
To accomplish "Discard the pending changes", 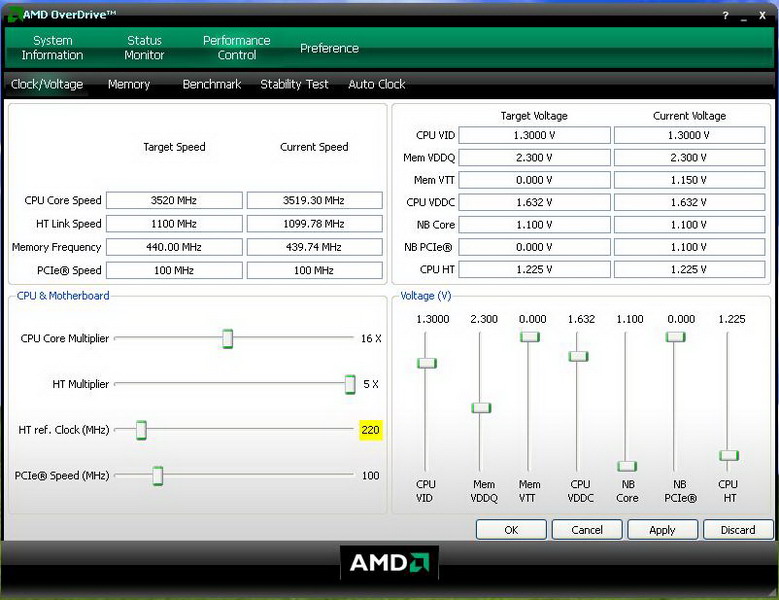I will (738, 529).
